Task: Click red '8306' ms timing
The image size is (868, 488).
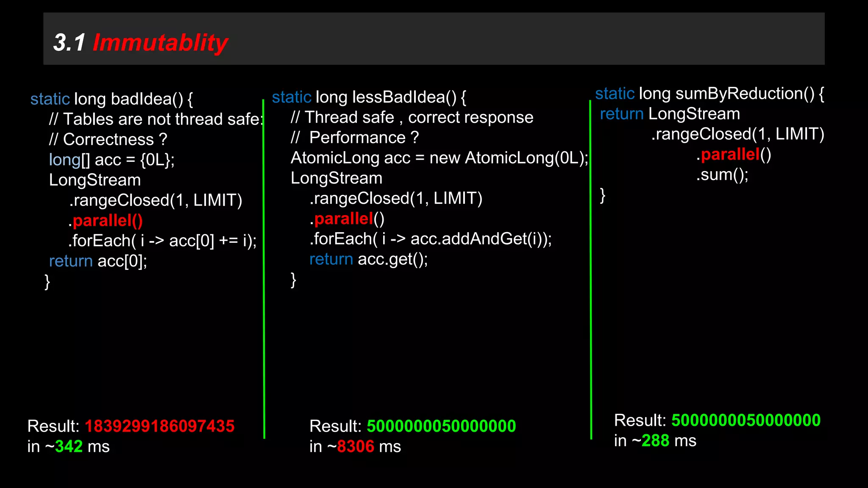Action: click(x=356, y=446)
